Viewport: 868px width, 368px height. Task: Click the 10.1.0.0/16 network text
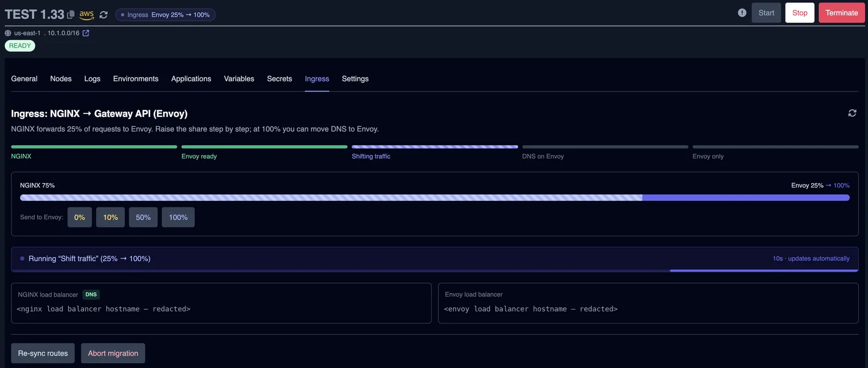pyautogui.click(x=63, y=33)
